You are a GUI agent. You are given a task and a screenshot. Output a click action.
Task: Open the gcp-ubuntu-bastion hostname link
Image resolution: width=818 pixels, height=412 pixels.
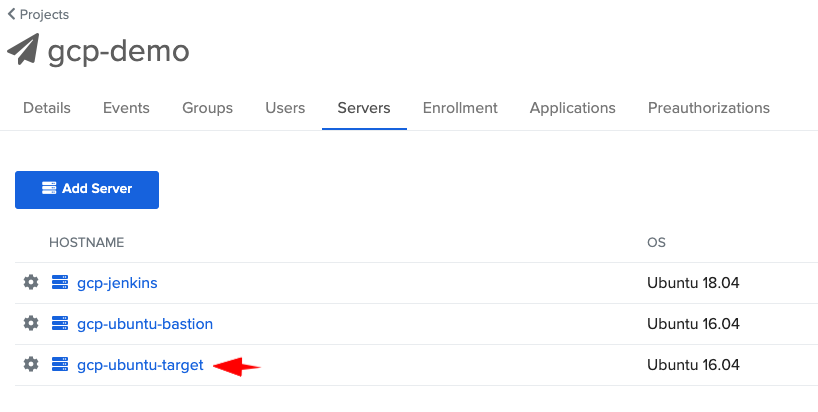point(145,324)
